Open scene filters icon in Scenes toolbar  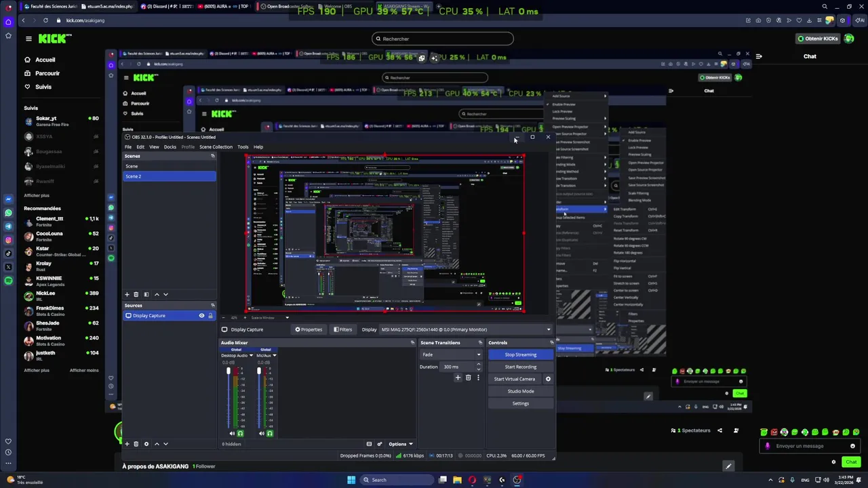146,294
